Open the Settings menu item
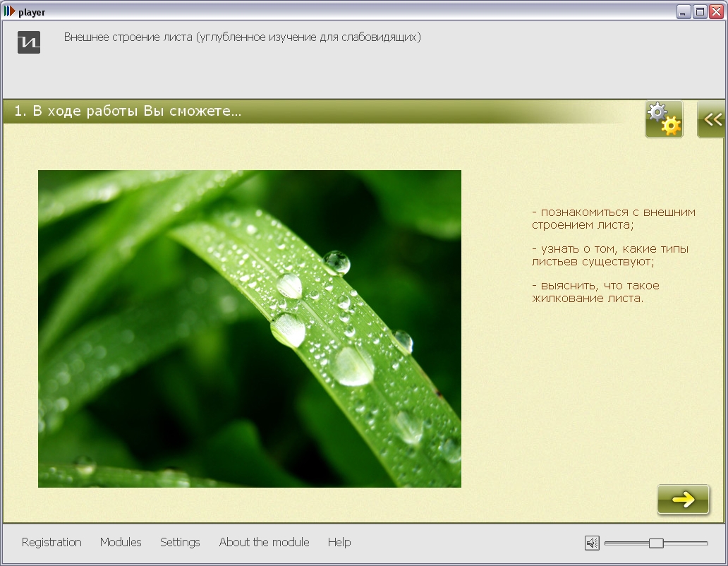The width and height of the screenshot is (728, 566). [x=180, y=542]
